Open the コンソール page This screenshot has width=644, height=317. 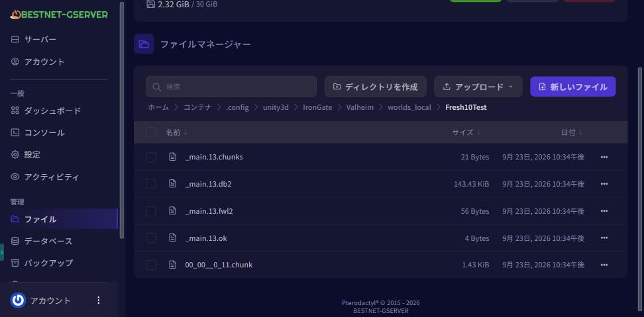click(37, 132)
